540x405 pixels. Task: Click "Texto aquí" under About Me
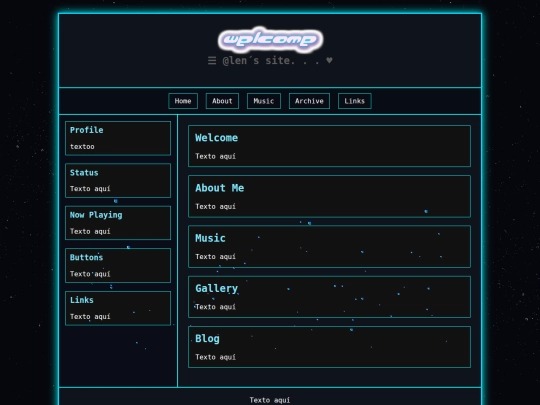(x=216, y=207)
